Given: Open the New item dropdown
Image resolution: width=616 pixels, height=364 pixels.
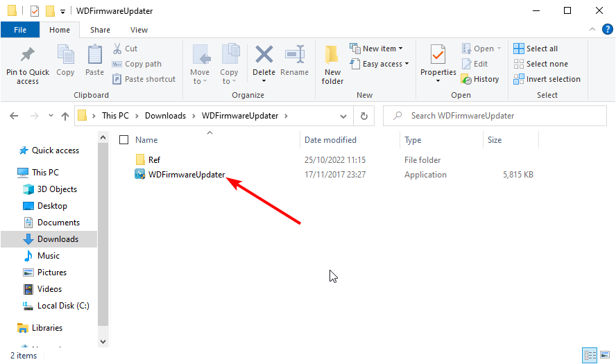Looking at the screenshot, I should coord(377,49).
